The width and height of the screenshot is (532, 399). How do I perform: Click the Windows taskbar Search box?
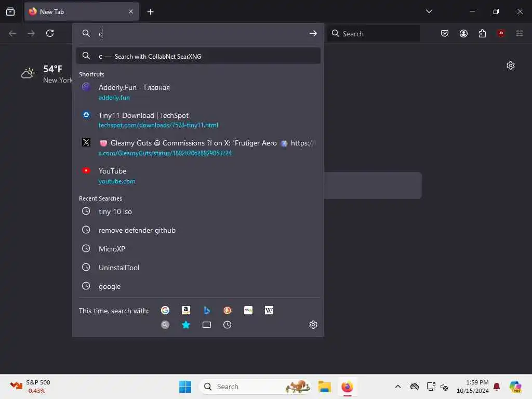click(x=255, y=387)
